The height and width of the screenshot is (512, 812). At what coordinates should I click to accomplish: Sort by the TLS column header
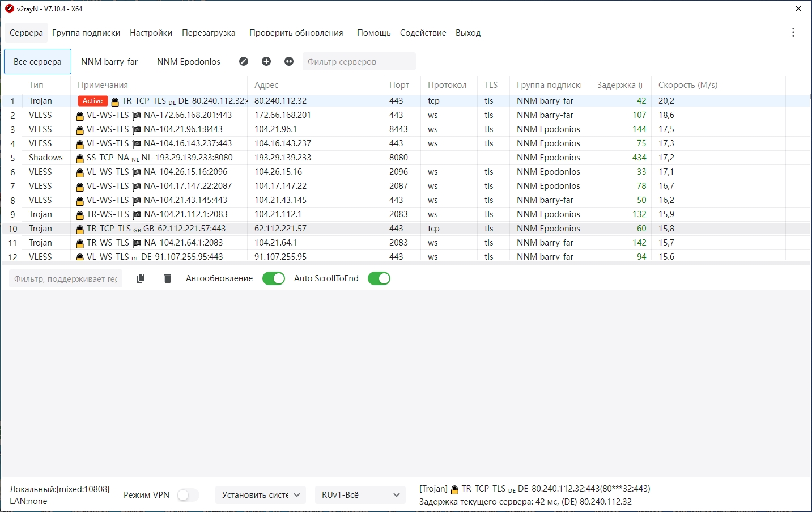tap(494, 85)
